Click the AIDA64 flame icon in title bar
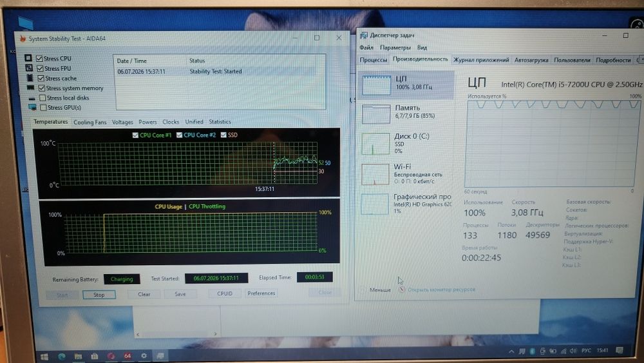Image resolution: width=644 pixels, height=363 pixels. 23,39
